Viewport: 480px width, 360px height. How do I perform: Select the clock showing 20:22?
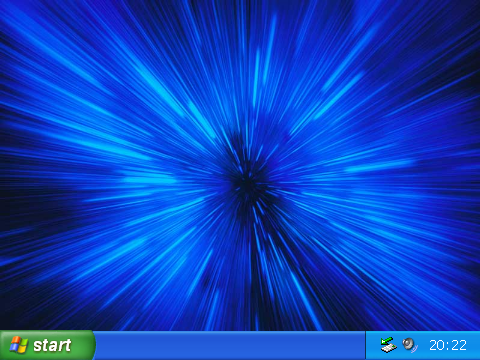[x=448, y=345]
